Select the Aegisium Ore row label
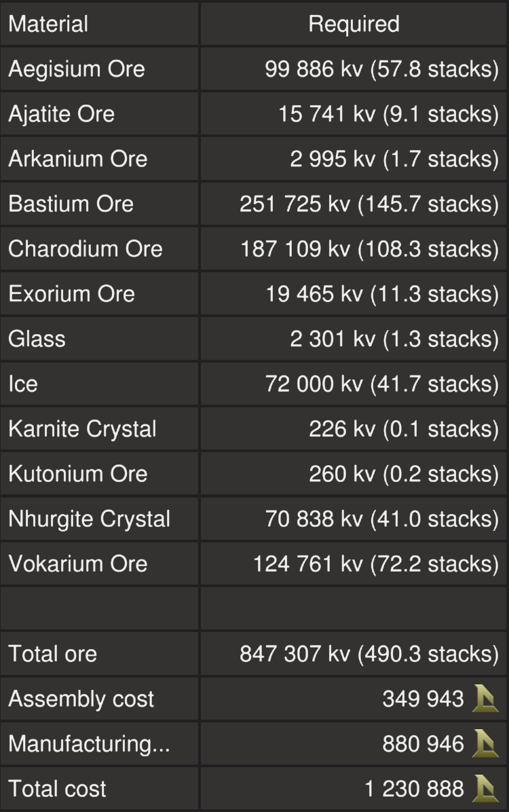Image resolution: width=509 pixels, height=812 pixels. [77, 69]
